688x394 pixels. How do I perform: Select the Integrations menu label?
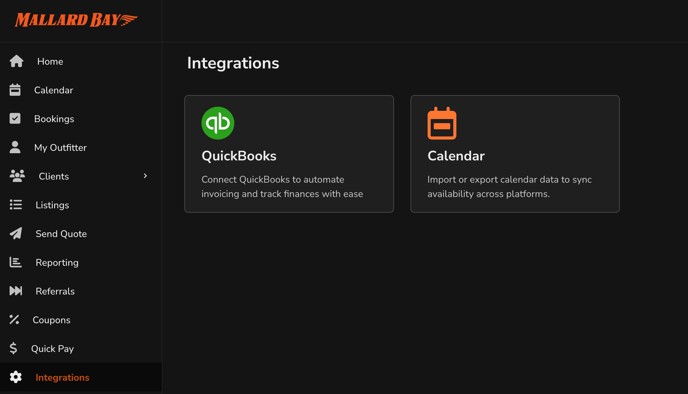pos(62,377)
